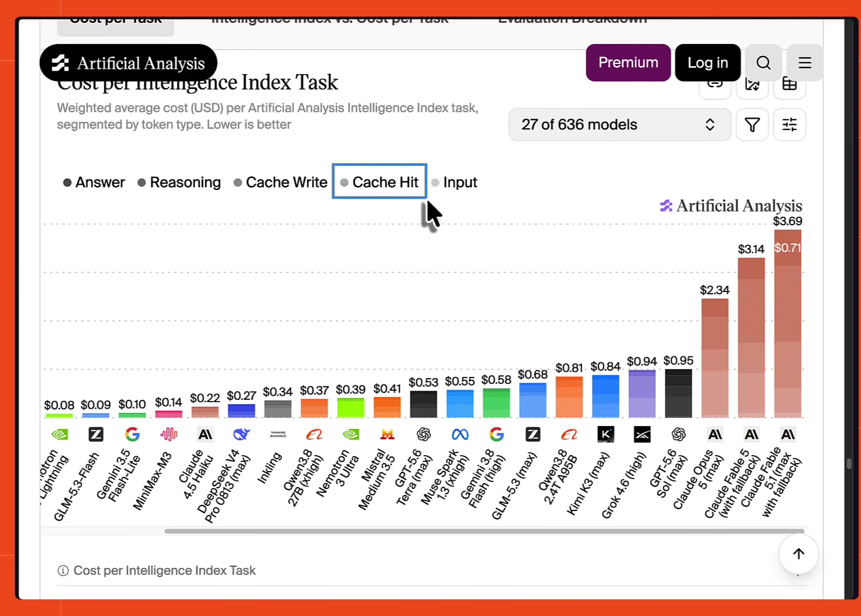Click the xAI logo under Grok 4.6
The height and width of the screenshot is (616, 861).
coord(642,435)
